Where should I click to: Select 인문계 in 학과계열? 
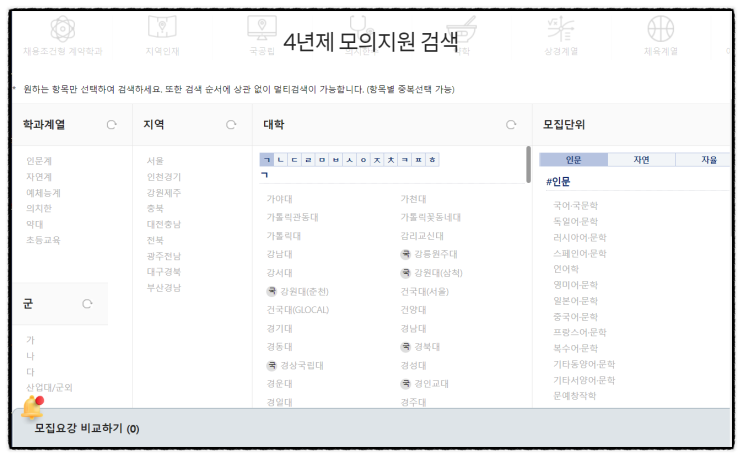(39, 161)
